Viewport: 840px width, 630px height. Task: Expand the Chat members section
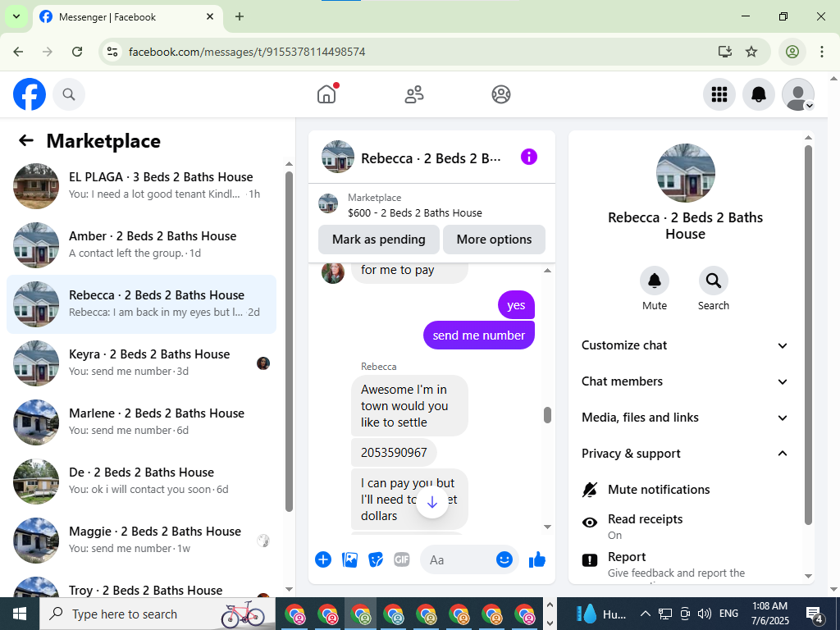pyautogui.click(x=686, y=381)
